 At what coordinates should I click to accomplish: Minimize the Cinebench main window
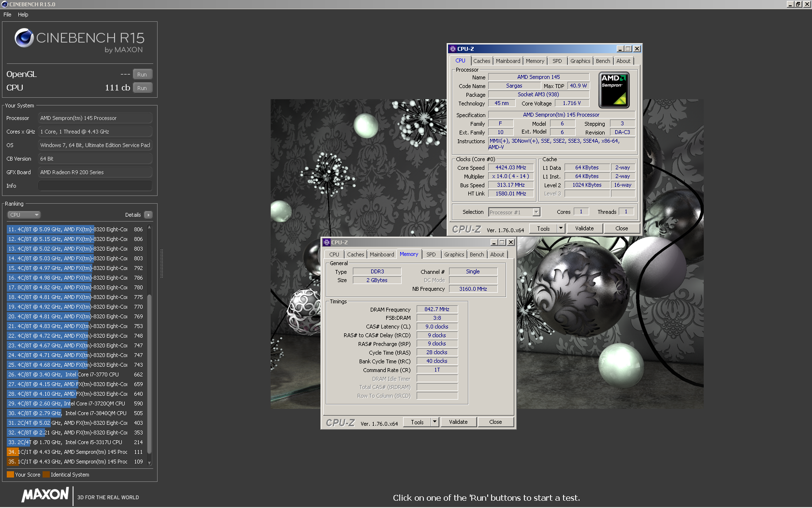click(x=790, y=4)
